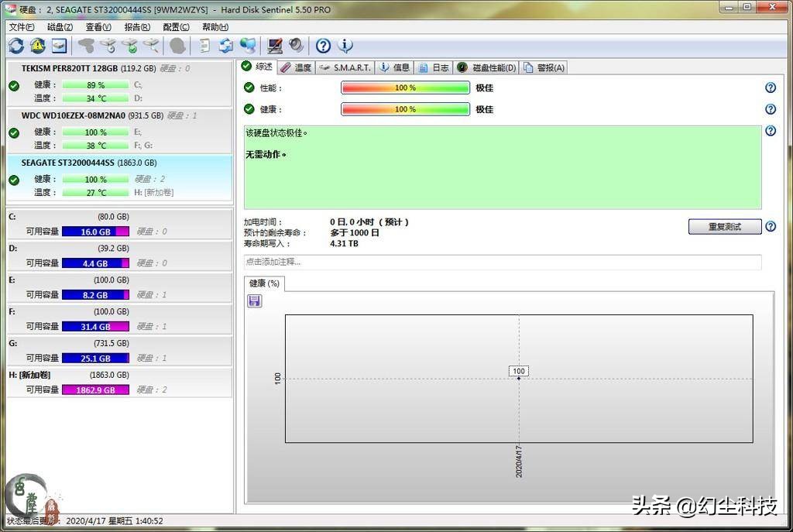Switch to the 日志 tab
793x532 pixels.
434,68
